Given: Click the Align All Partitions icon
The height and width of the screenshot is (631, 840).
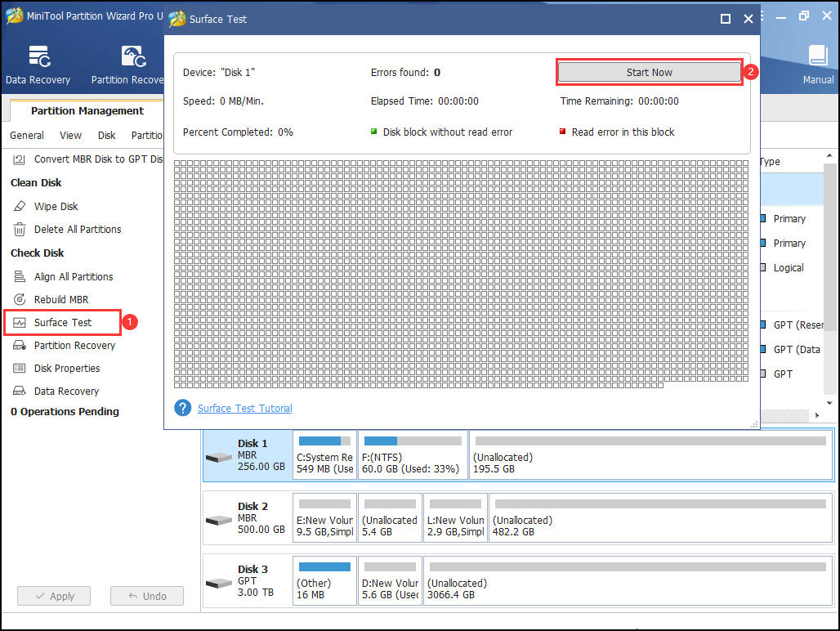Looking at the screenshot, I should [x=20, y=276].
